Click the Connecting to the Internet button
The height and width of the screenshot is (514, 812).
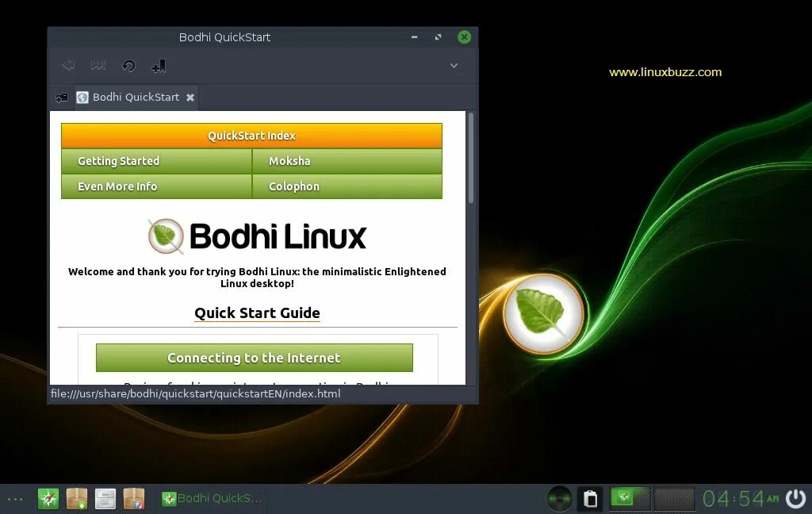[x=255, y=358]
